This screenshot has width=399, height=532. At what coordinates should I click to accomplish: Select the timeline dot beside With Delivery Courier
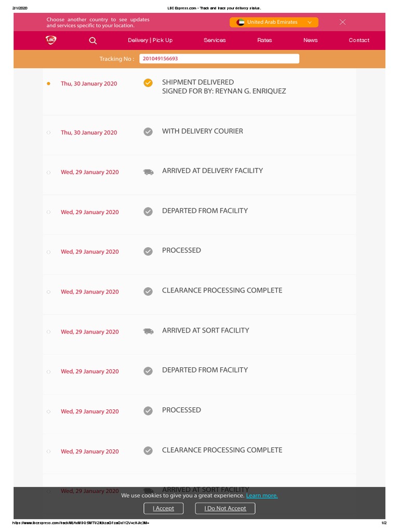48,132
